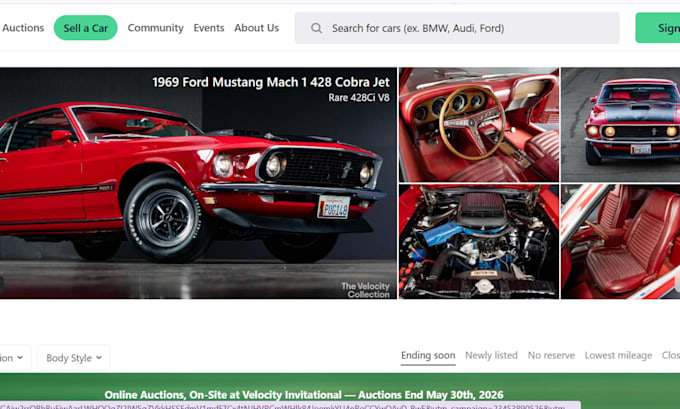
Task: Open the About Us page
Action: [256, 28]
